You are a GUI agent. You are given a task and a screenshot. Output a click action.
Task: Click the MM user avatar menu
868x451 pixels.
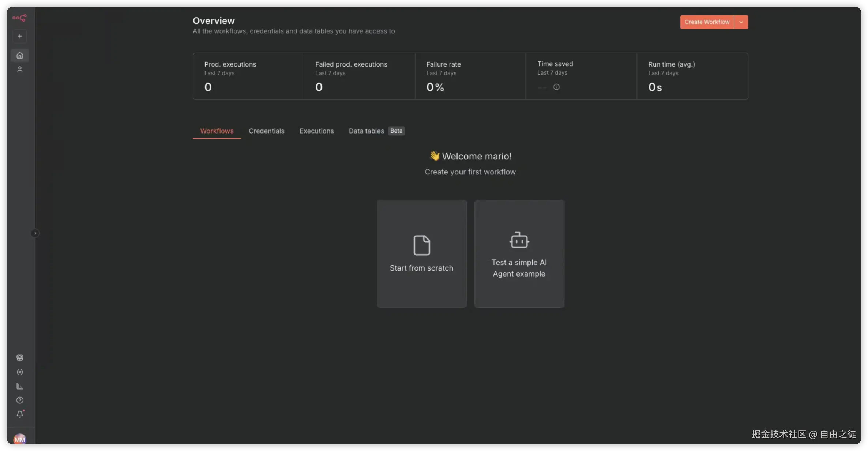pos(20,439)
